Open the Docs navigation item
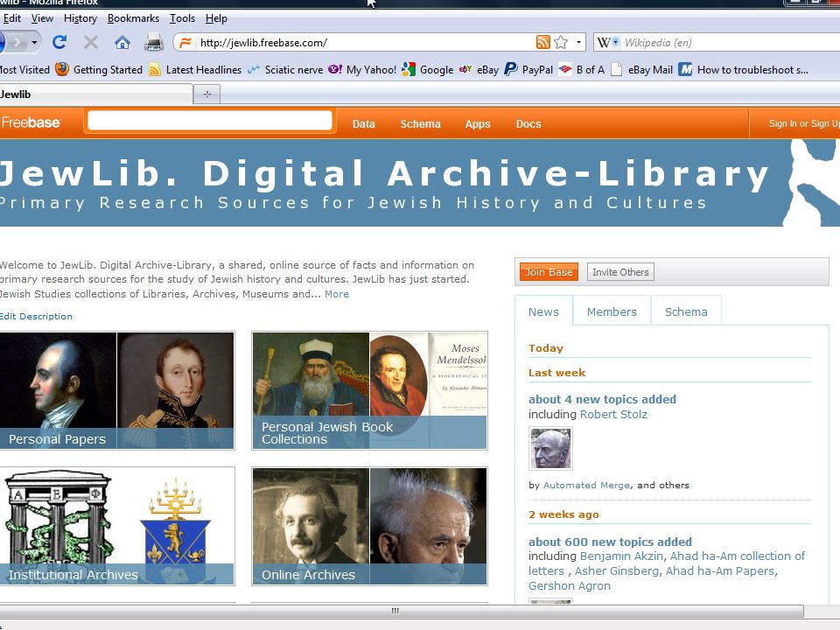 tap(528, 123)
